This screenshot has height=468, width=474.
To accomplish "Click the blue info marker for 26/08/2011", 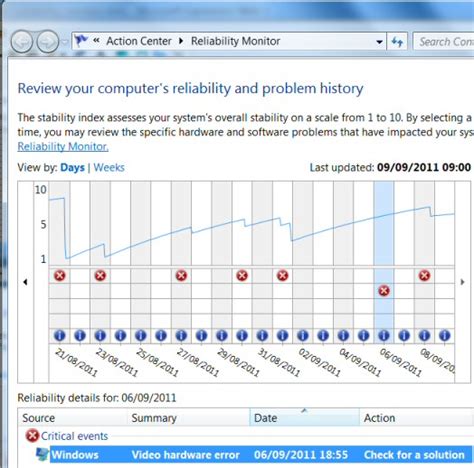I will 161,335.
